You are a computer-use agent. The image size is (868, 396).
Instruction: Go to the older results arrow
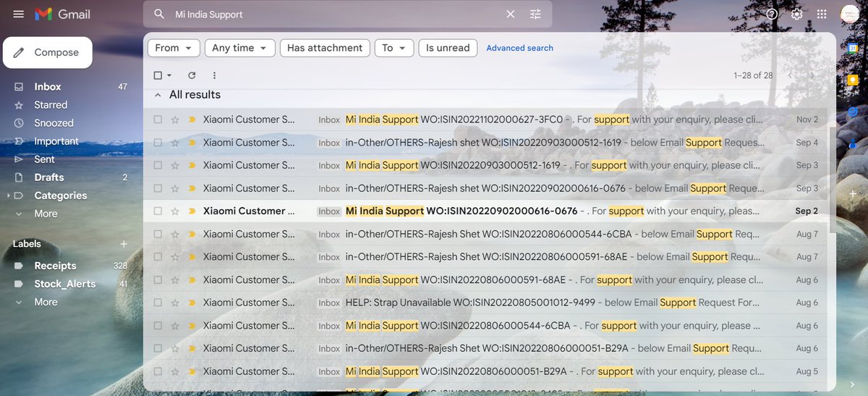pyautogui.click(x=812, y=75)
